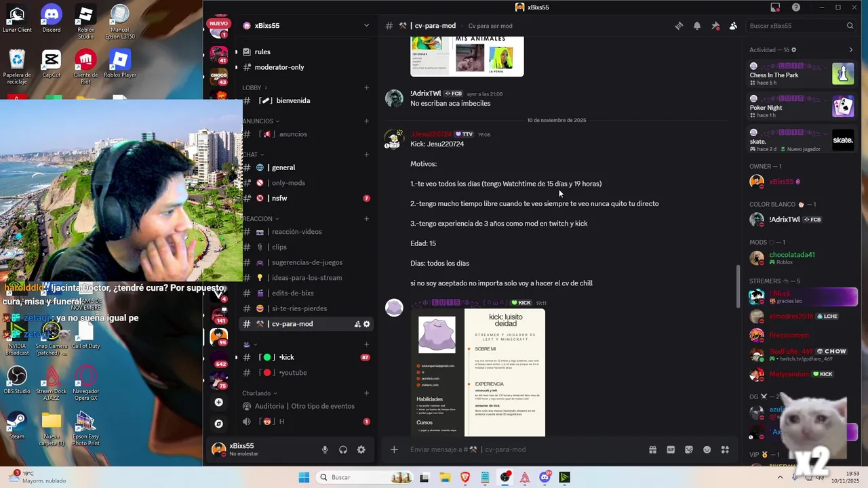Open File Explorer from the taskbar

pos(445,477)
